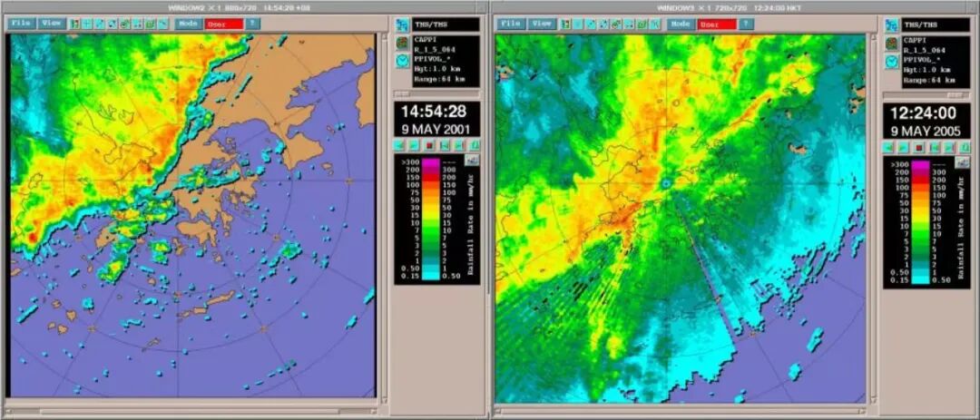The width and height of the screenshot is (980, 420).
Task: Click the first toolbar icon in left window
Action: pos(75,24)
